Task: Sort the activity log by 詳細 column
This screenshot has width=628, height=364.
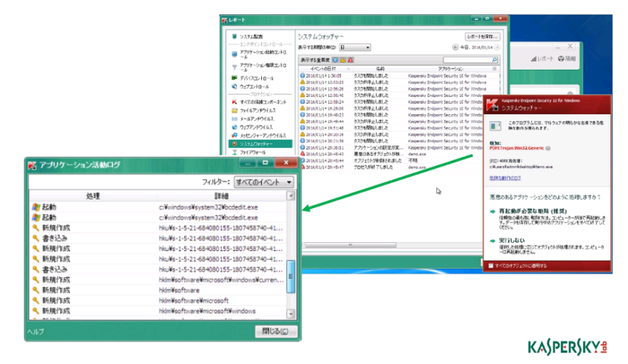Action: point(221,196)
